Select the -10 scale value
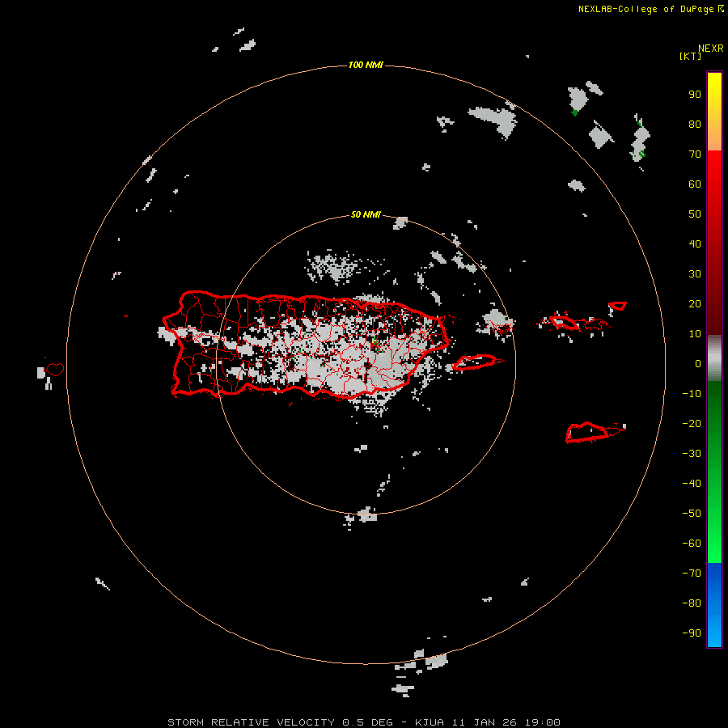 click(692, 394)
